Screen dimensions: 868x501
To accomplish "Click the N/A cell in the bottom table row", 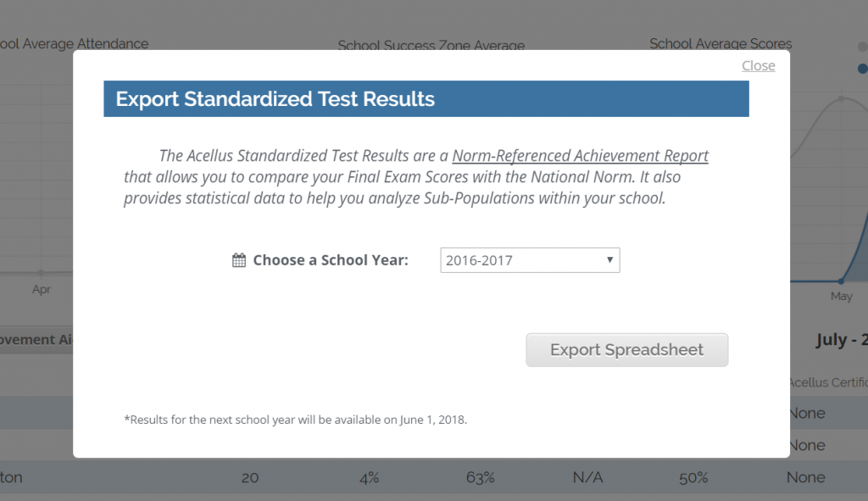I will [588, 477].
